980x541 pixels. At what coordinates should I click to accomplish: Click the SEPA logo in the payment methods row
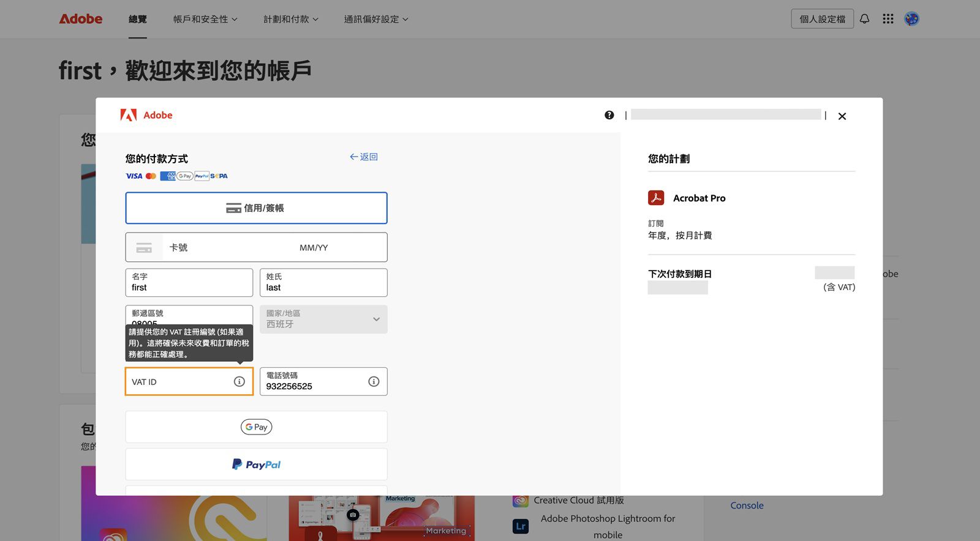(x=219, y=176)
